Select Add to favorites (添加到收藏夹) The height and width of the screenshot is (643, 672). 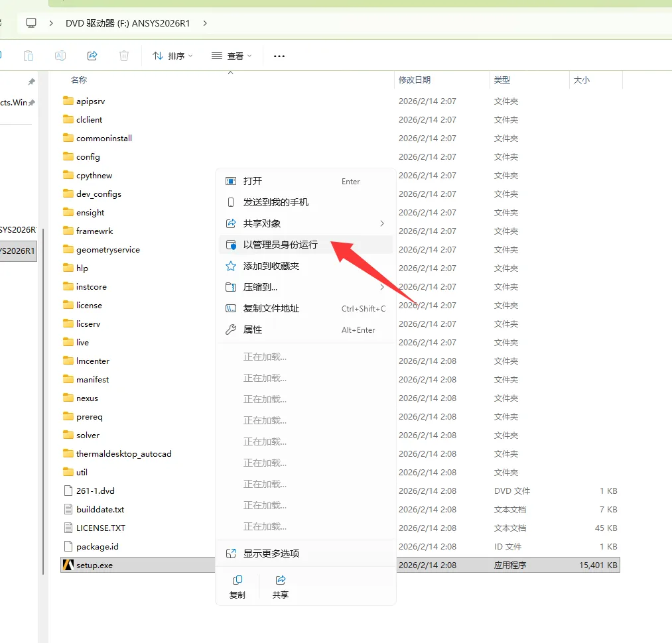tap(306, 266)
